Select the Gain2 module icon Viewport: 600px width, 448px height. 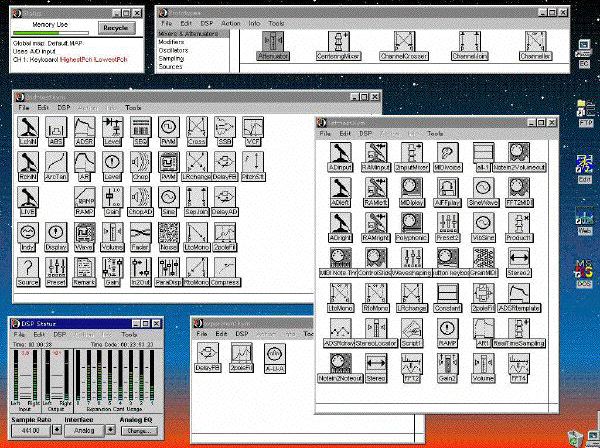tap(447, 368)
